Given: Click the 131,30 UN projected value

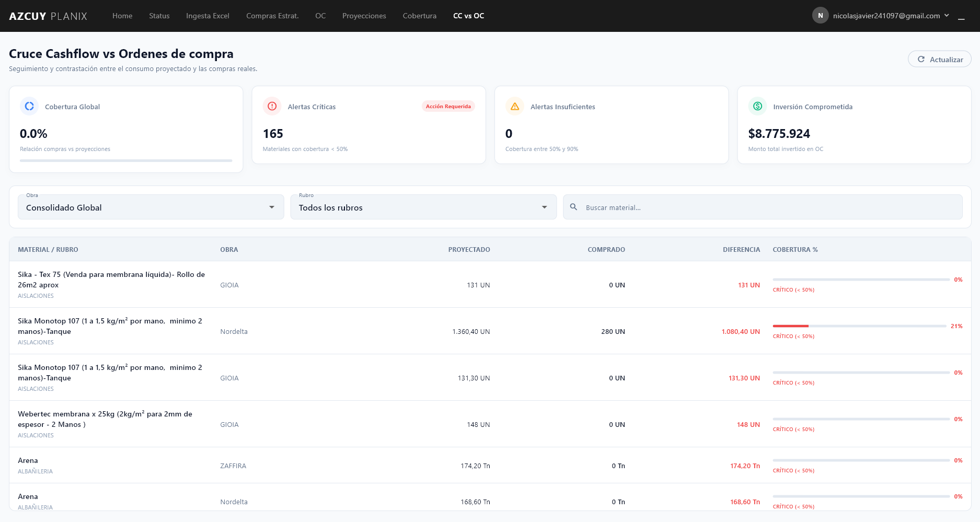Looking at the screenshot, I should [474, 378].
